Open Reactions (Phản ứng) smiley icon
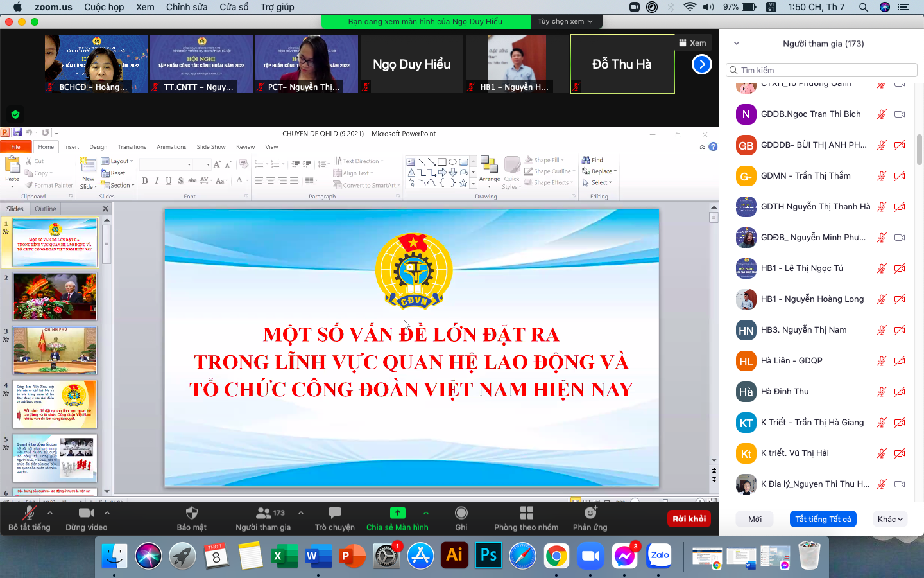Screen dimensions: 924x578 (590, 513)
